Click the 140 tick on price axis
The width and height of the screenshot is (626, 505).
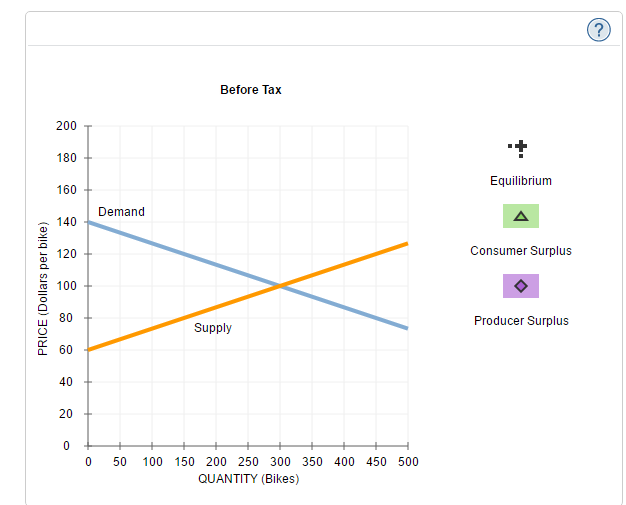[x=67, y=222]
